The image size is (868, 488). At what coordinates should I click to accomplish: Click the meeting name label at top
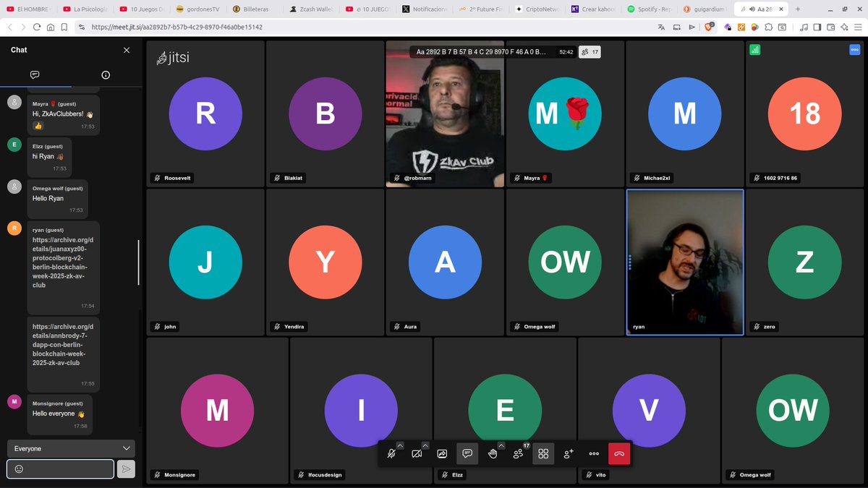(481, 52)
